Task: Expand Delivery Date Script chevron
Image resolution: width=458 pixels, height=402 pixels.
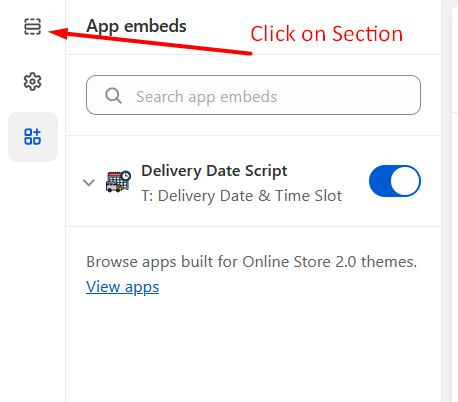Action: (x=89, y=182)
